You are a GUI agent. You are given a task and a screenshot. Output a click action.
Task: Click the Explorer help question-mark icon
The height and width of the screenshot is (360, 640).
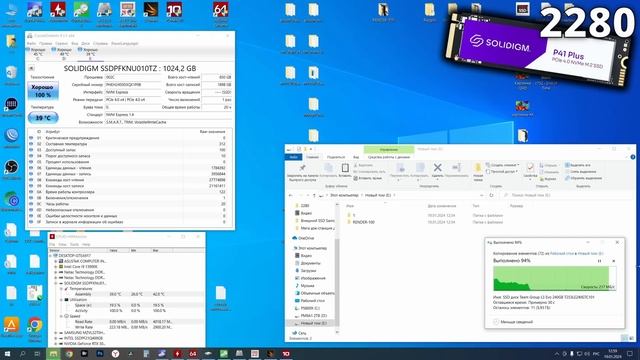tap(632, 157)
